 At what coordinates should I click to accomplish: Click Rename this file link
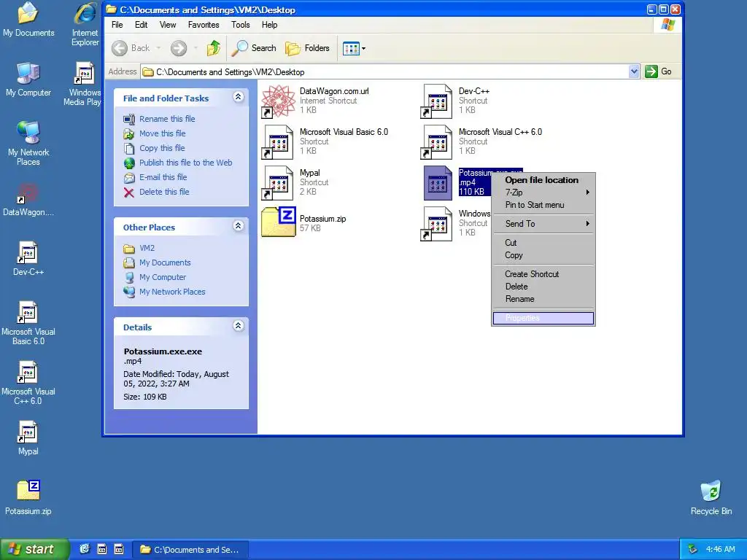167,119
